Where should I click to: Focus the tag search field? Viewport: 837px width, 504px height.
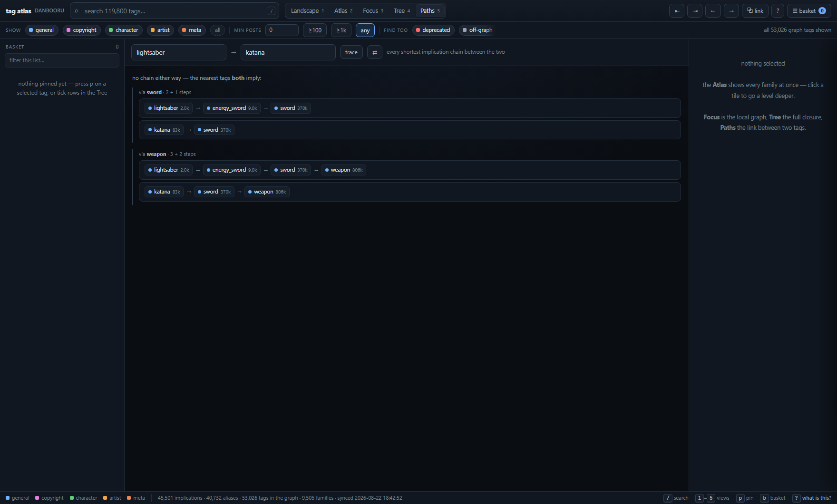pos(175,11)
